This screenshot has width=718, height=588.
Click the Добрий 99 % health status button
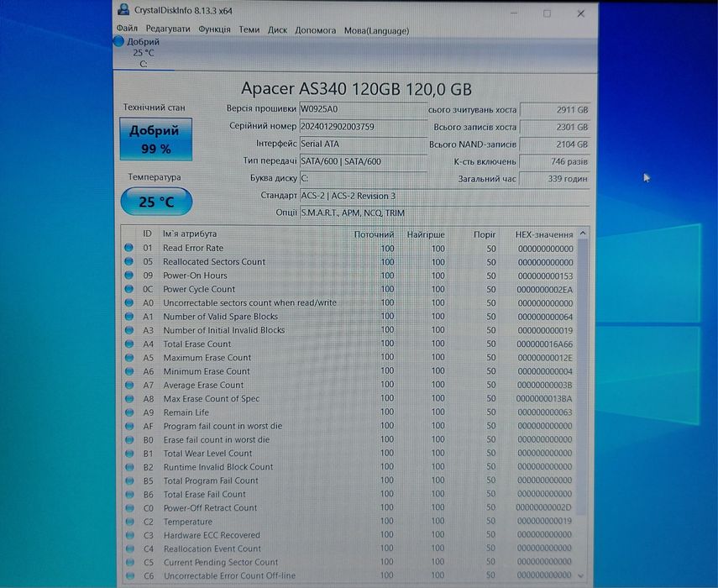[x=155, y=139]
